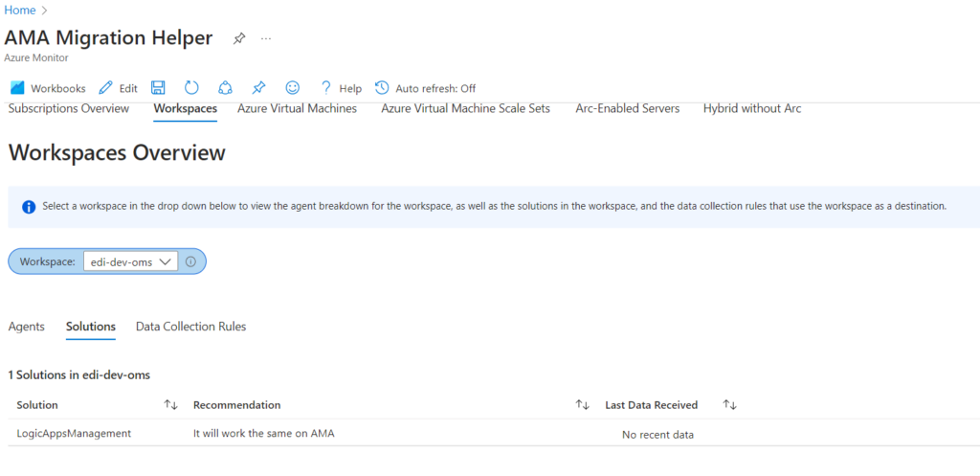Open Help question mark icon
The height and width of the screenshot is (476, 980).
(x=325, y=88)
